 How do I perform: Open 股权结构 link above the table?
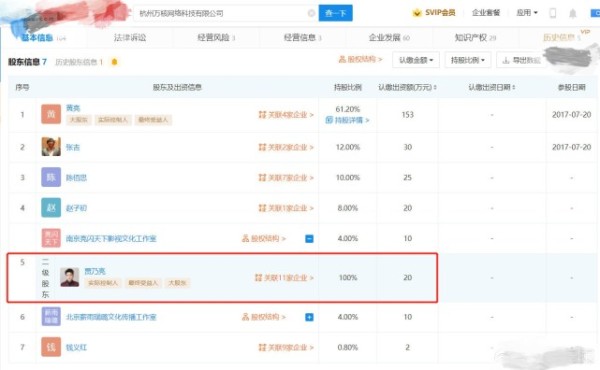(x=360, y=59)
